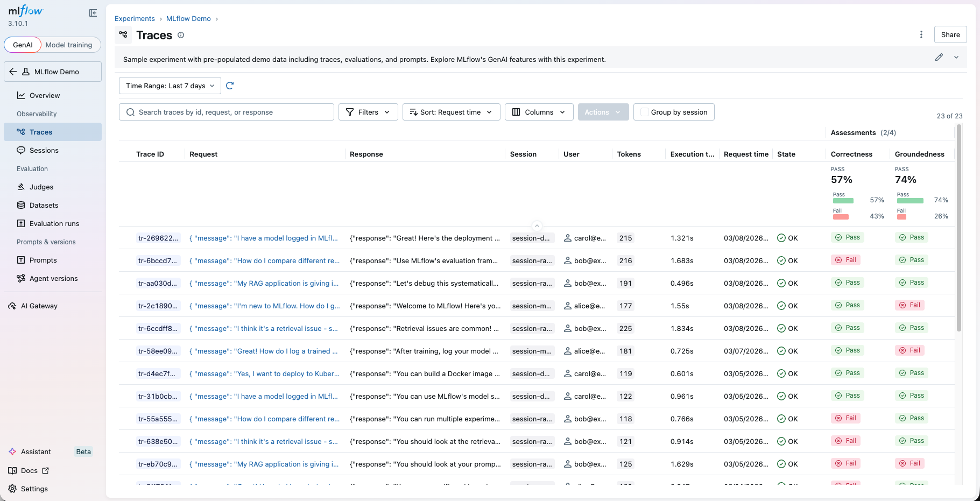
Task: Expand the Columns selector
Action: [539, 112]
